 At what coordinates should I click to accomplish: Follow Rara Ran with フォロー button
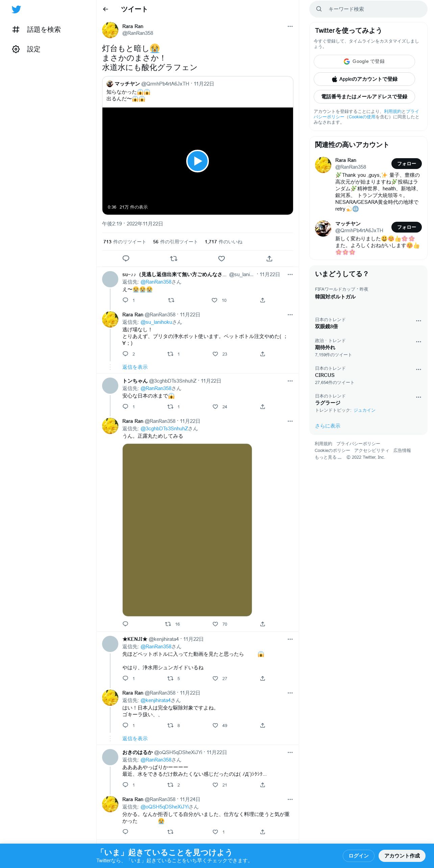click(406, 164)
